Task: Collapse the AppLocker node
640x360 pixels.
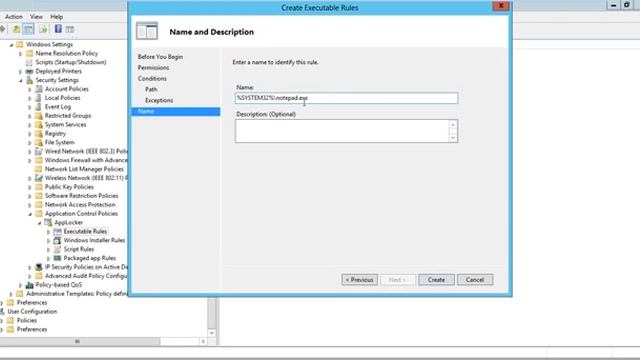Action: click(39, 223)
